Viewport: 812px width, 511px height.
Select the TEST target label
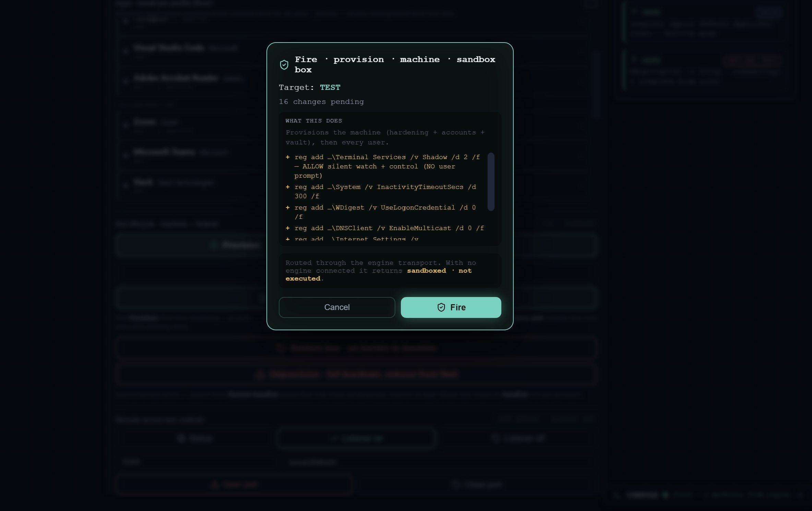[x=330, y=87]
